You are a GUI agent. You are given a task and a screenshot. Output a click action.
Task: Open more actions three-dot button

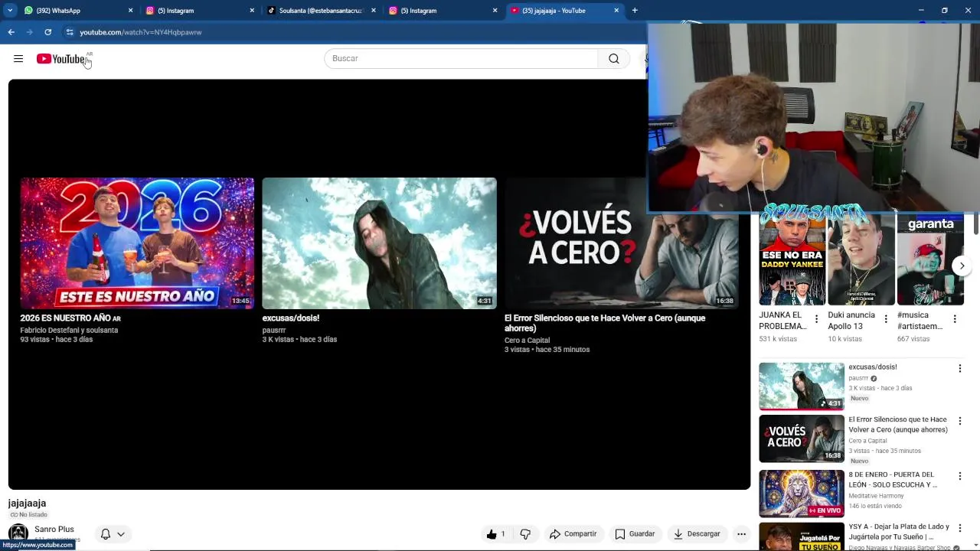[741, 534]
